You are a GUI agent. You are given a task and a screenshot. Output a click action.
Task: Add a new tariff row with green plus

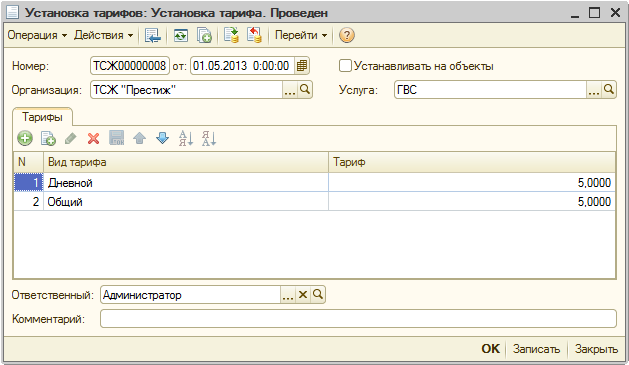coord(25,138)
